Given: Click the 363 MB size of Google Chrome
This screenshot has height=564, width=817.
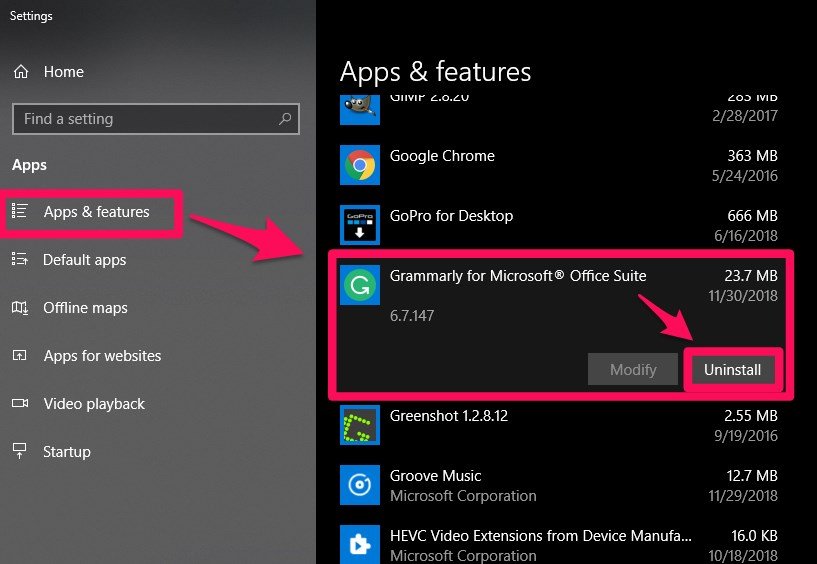Looking at the screenshot, I should pyautogui.click(x=752, y=156).
